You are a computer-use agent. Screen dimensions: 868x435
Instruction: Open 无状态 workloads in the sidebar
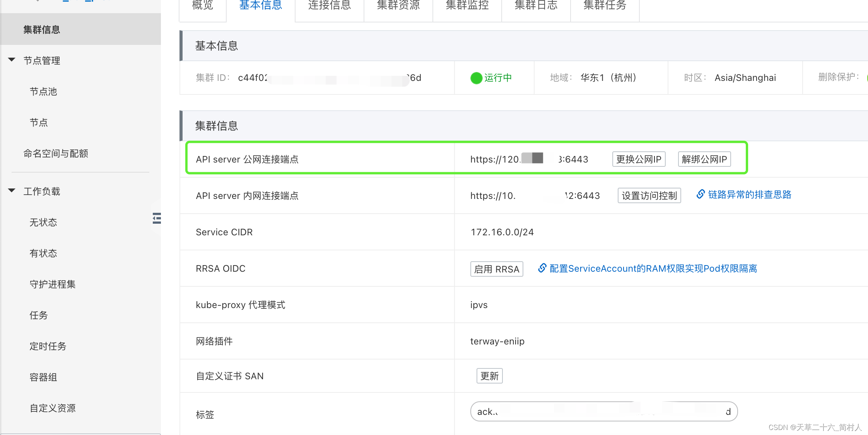point(43,223)
